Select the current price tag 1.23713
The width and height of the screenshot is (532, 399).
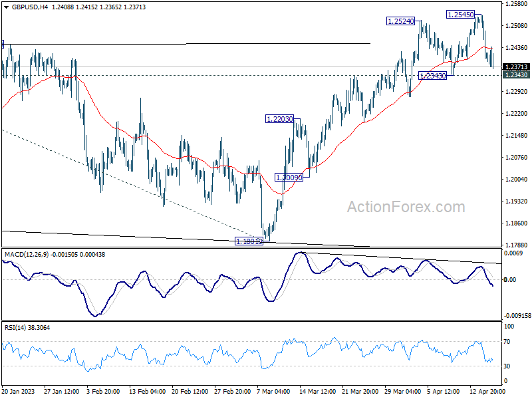click(516, 67)
